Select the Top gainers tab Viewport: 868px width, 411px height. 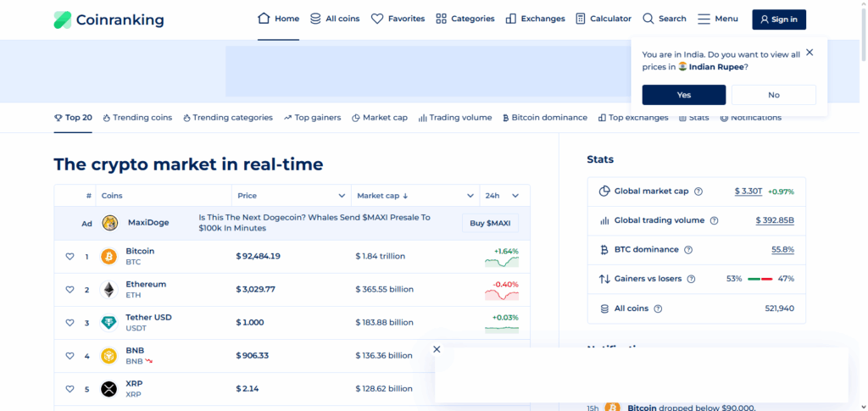(x=312, y=118)
